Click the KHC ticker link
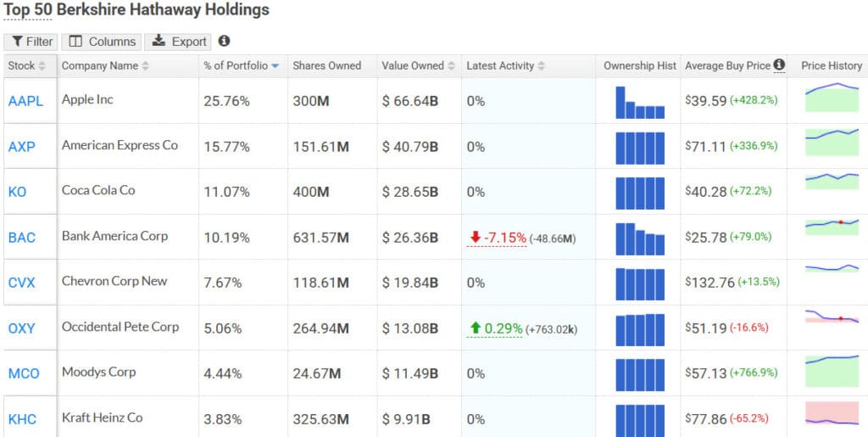The image size is (868, 437). (x=22, y=419)
